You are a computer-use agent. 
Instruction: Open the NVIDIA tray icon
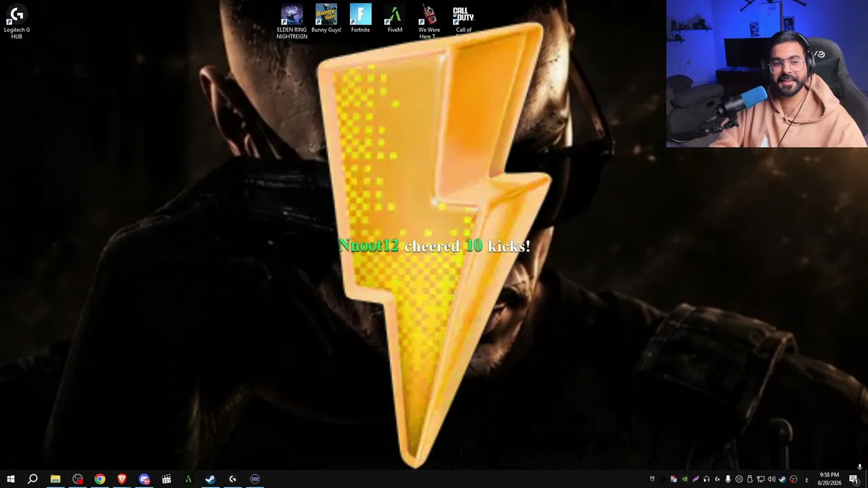[684, 479]
